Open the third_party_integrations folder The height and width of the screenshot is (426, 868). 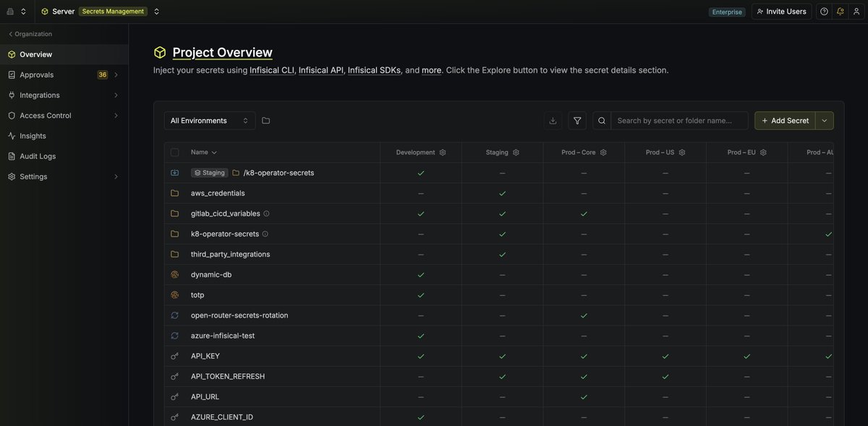(231, 254)
